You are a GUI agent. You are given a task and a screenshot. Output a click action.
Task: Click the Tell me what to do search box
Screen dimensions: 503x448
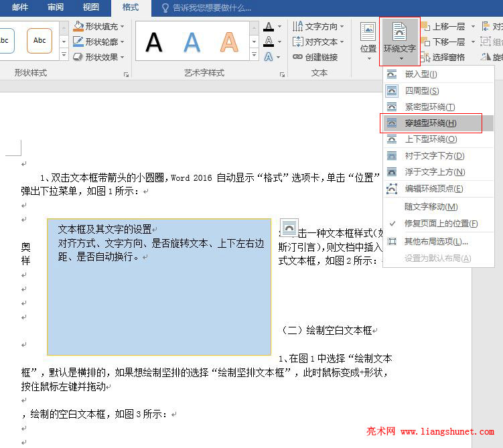pyautogui.click(x=212, y=7)
